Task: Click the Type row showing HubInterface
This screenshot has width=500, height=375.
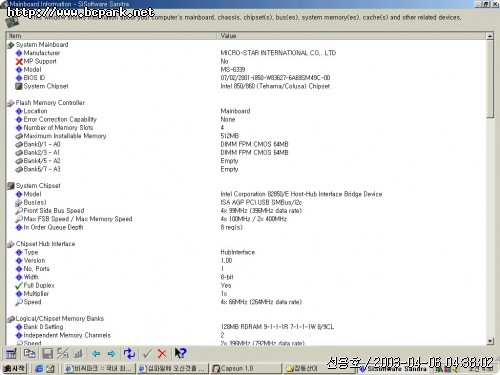Action: (246, 252)
